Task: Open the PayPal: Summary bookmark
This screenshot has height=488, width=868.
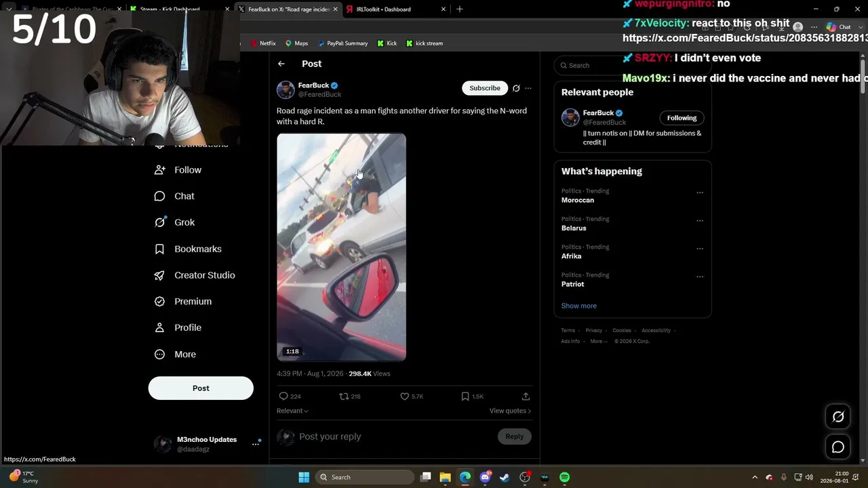Action: click(x=342, y=43)
